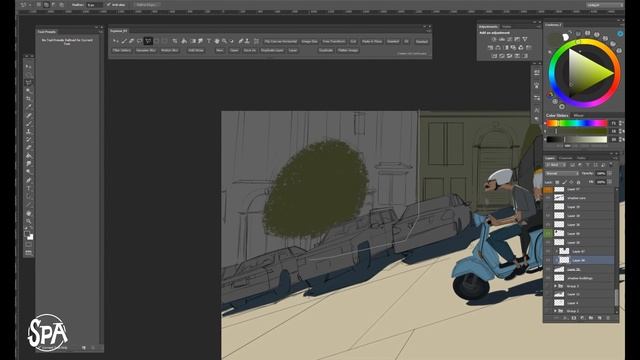Add a Vibrance adjustment
This screenshot has height=360, width=640.
[525, 40]
